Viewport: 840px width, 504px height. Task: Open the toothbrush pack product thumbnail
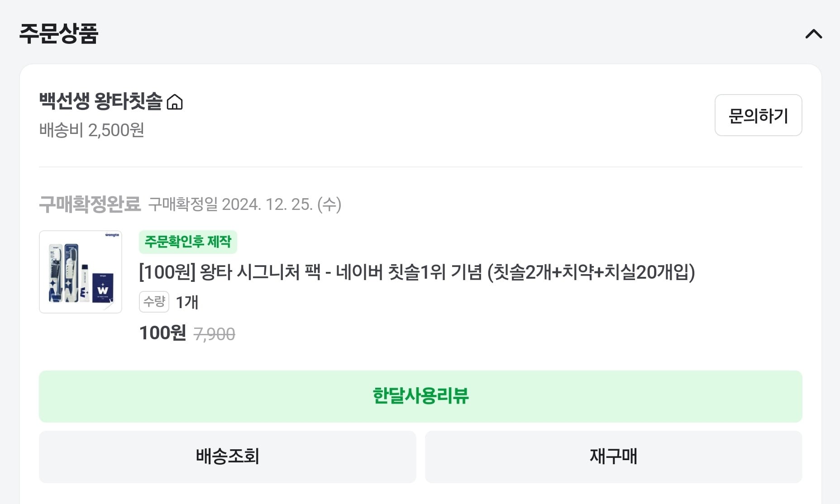click(81, 272)
